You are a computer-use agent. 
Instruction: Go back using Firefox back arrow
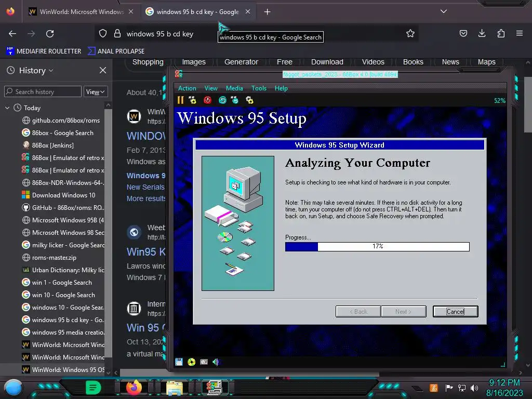click(12, 34)
